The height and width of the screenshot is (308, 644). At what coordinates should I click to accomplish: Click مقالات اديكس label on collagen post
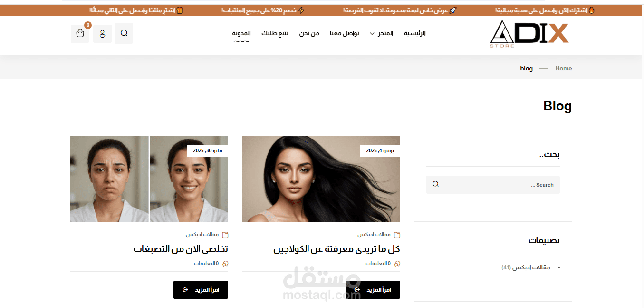[x=374, y=235]
